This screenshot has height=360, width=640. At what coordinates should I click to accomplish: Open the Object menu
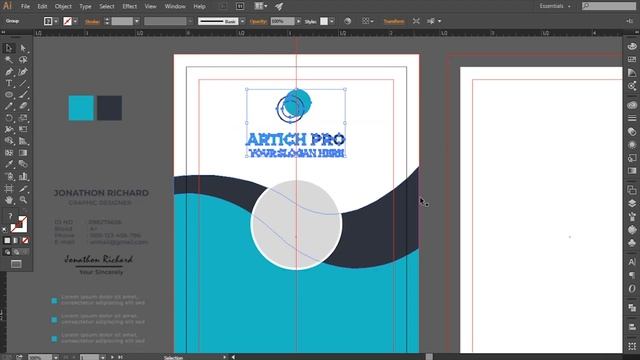(63, 6)
